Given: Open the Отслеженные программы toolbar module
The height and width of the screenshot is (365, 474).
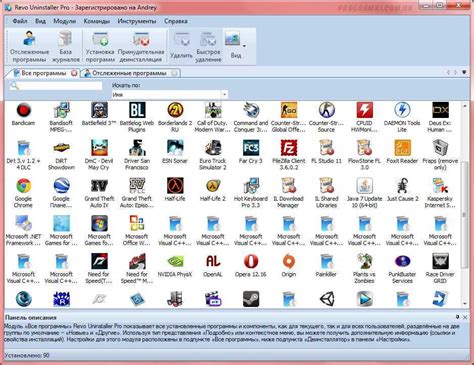Looking at the screenshot, I should coord(29,46).
